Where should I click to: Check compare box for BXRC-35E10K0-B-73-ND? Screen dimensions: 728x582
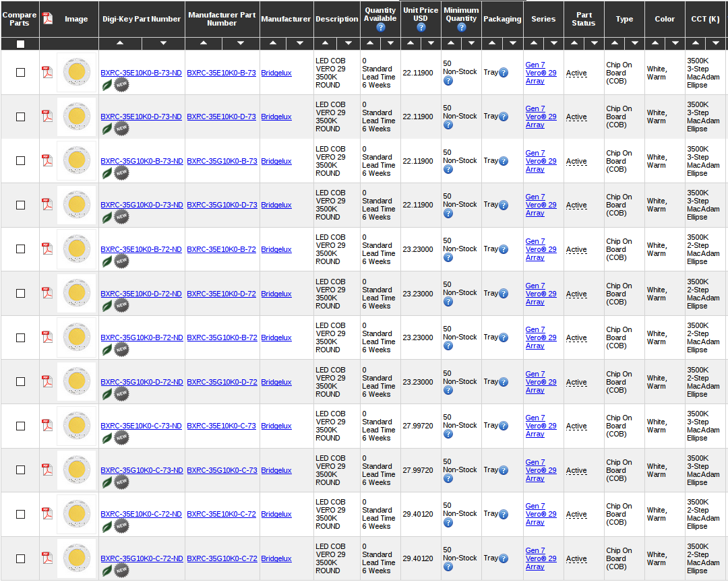coord(20,72)
